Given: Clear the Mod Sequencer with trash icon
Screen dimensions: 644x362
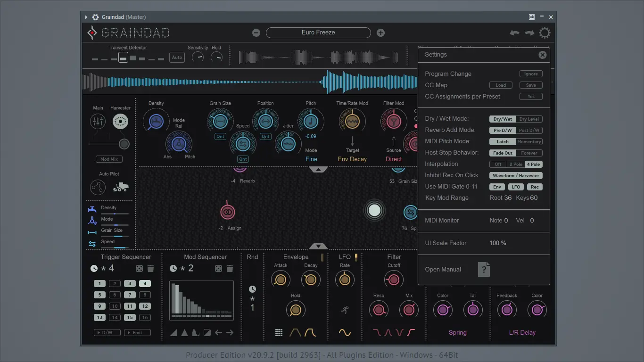Looking at the screenshot, I should (x=230, y=268).
